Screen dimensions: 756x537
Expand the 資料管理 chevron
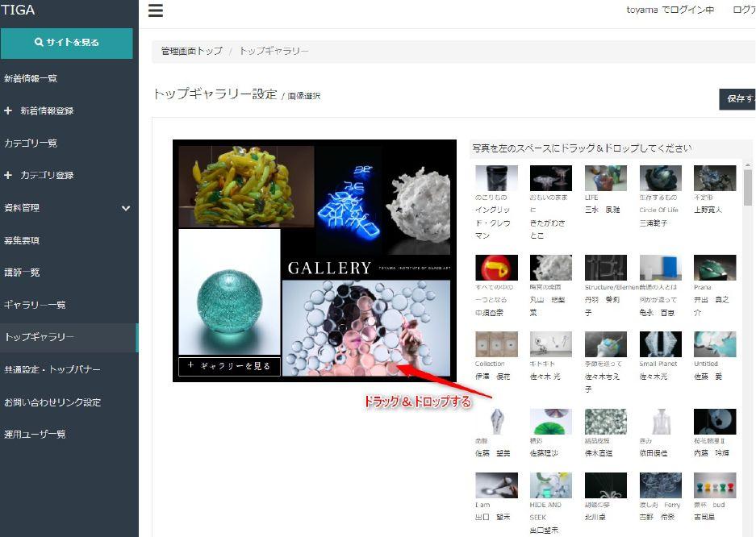point(126,208)
